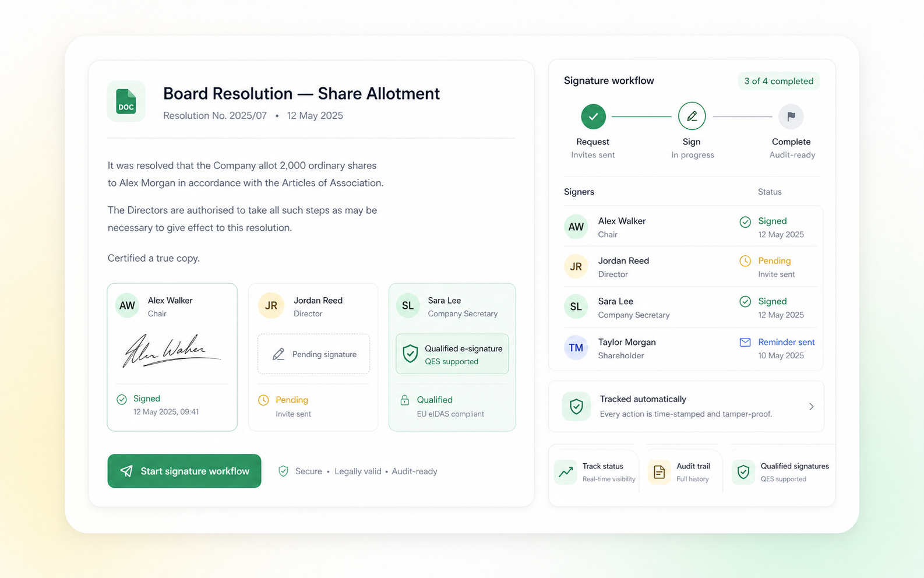Click the pending clock icon on Jordan Reed's row
The height and width of the screenshot is (578, 924).
click(745, 261)
